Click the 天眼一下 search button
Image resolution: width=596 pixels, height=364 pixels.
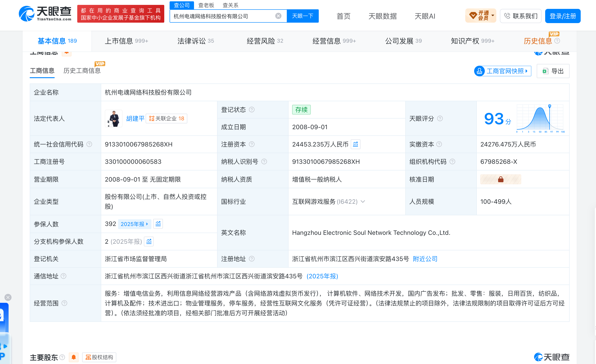(x=303, y=16)
